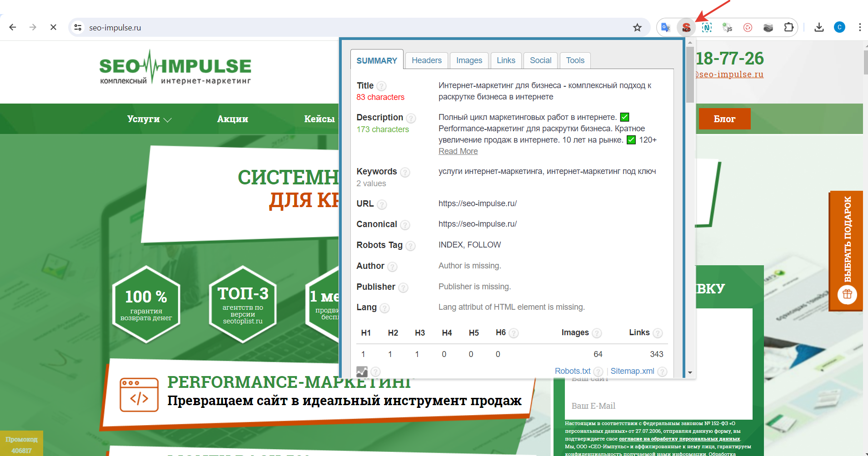The height and width of the screenshot is (456, 868).
Task: Click the help icon next to Robots Tag
Action: point(410,246)
